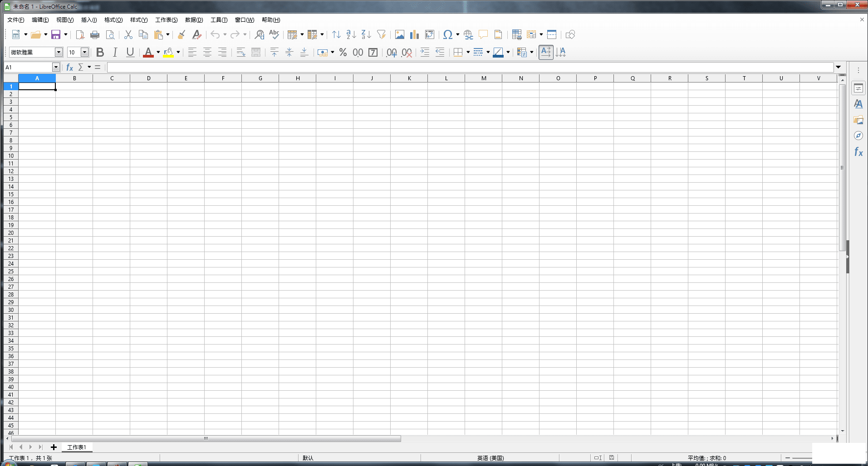
Task: Open the font name dropdown
Action: 59,52
